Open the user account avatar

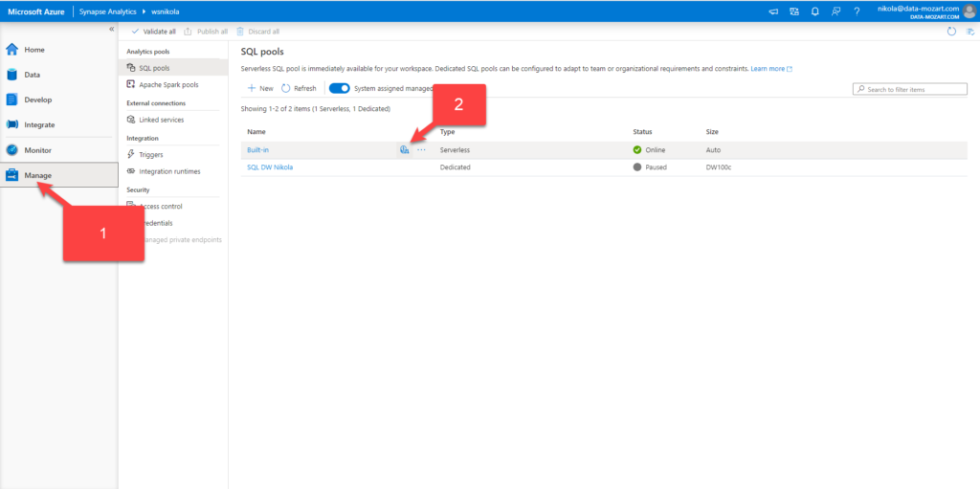pyautogui.click(x=969, y=11)
